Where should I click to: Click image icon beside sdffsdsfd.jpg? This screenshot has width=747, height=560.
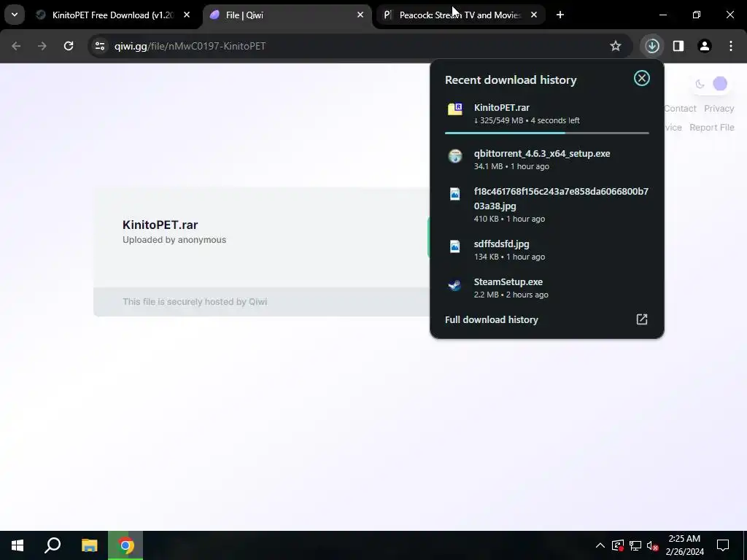click(x=455, y=246)
